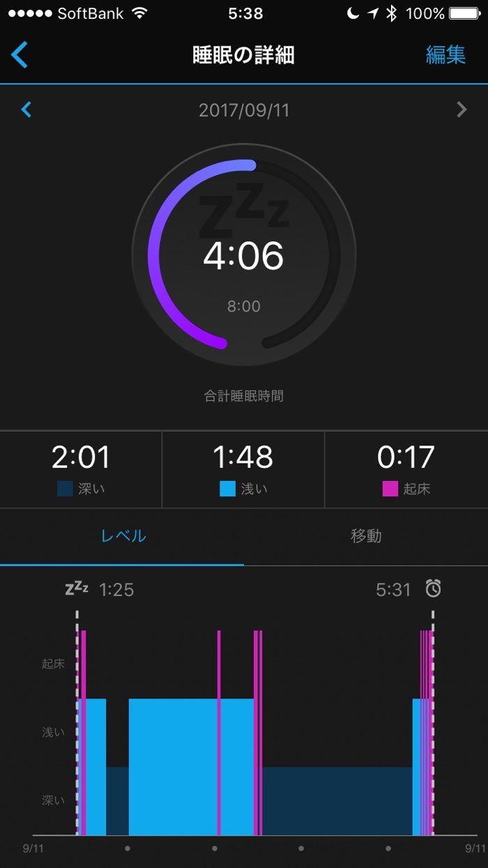Tap the Bluetooth status icon
The image size is (488, 868).
(x=391, y=13)
